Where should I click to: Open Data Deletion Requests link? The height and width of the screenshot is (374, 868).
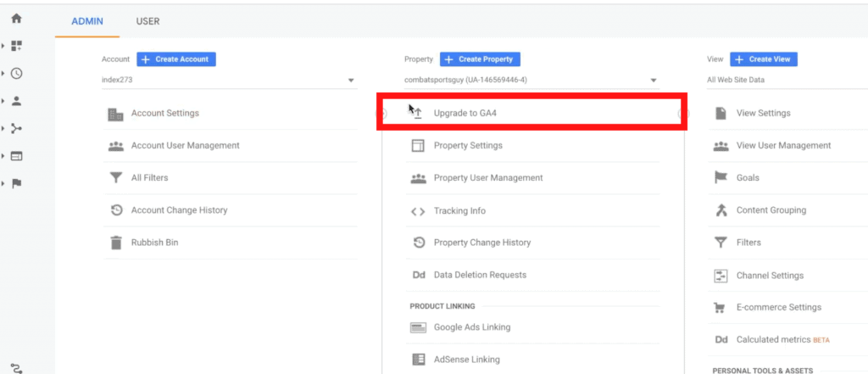coord(480,275)
